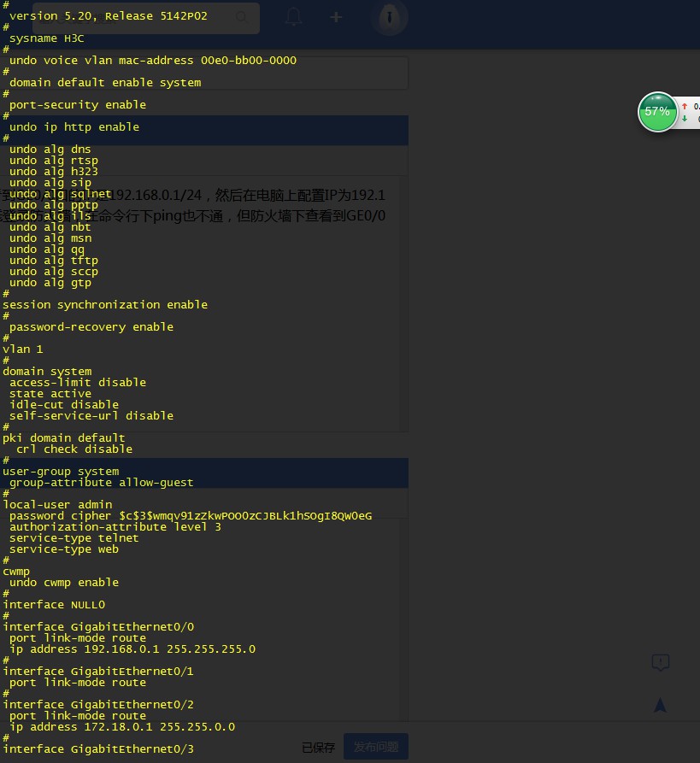The height and width of the screenshot is (763, 700).
Task: Click the 'undo cwmp enable' line
Action: tap(64, 583)
